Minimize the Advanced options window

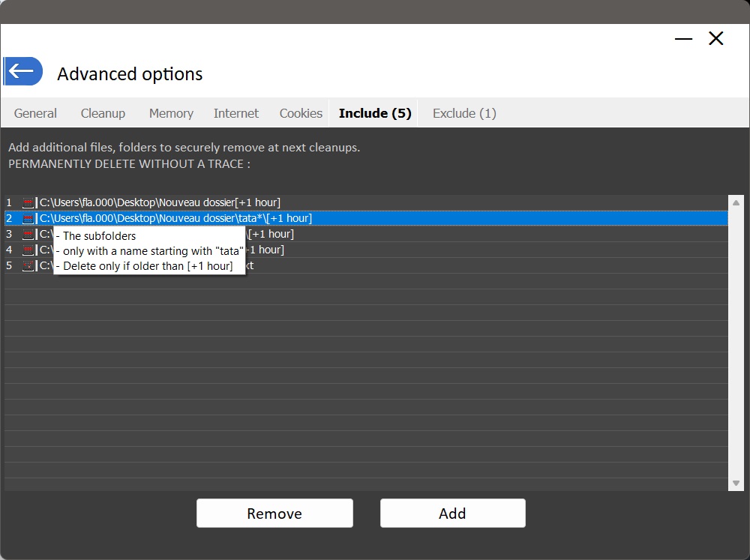point(683,39)
